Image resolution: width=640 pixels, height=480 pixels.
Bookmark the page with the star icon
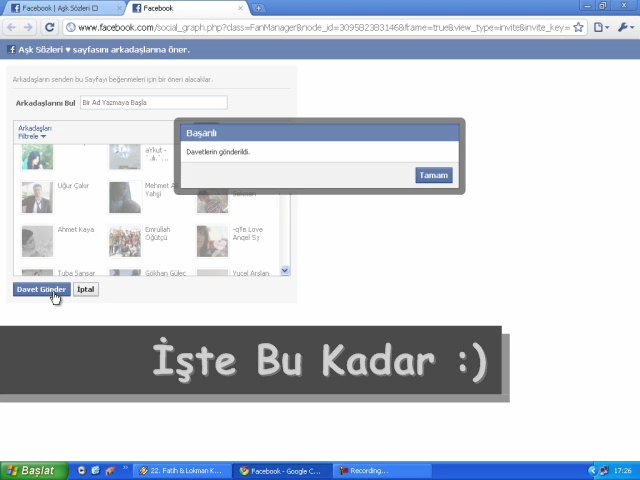click(578, 27)
